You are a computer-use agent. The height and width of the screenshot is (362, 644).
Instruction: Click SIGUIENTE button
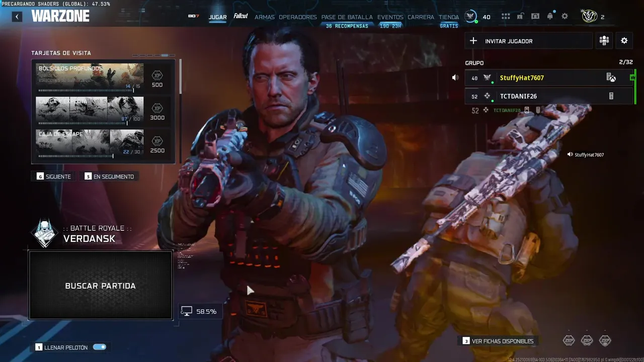pos(54,176)
